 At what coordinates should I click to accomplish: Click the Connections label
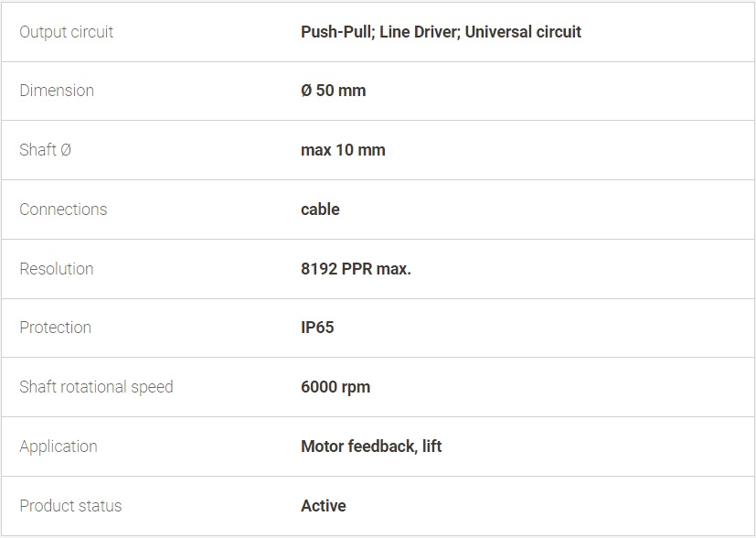point(63,210)
